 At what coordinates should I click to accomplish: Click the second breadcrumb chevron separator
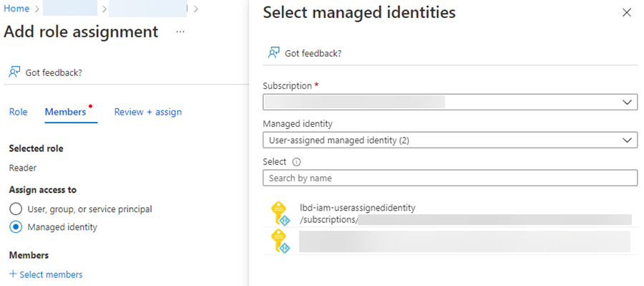pyautogui.click(x=104, y=9)
